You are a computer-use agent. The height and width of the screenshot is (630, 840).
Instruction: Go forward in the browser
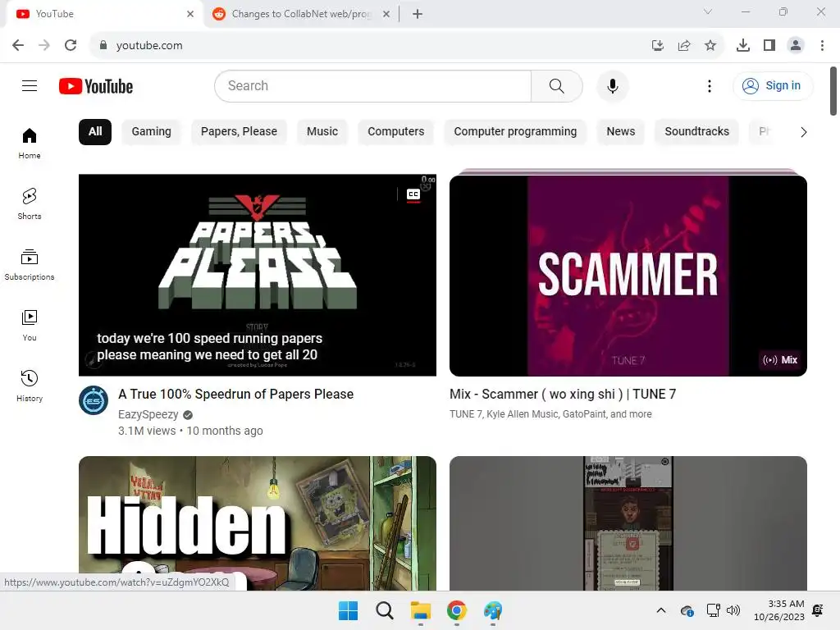[x=44, y=45]
